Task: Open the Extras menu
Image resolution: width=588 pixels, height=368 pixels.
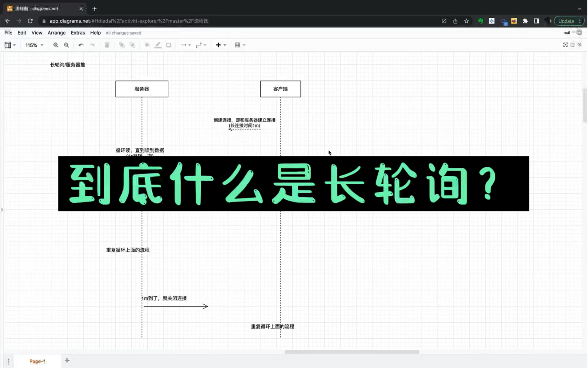Action: [78, 33]
